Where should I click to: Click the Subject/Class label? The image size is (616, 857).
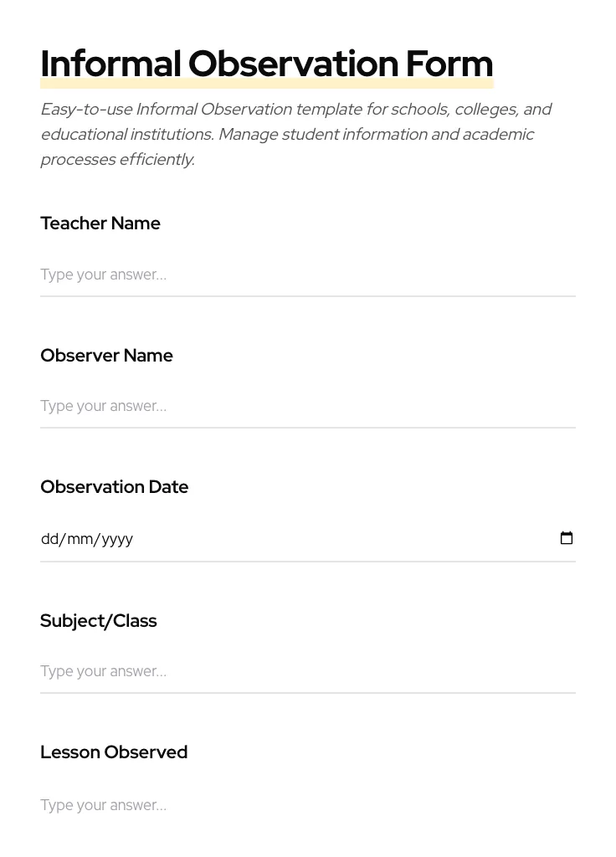[99, 621]
